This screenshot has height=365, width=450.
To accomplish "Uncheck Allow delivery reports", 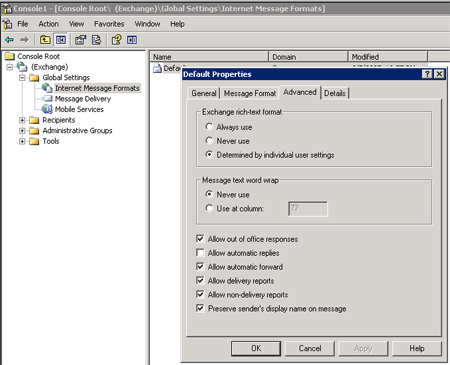I will click(200, 280).
